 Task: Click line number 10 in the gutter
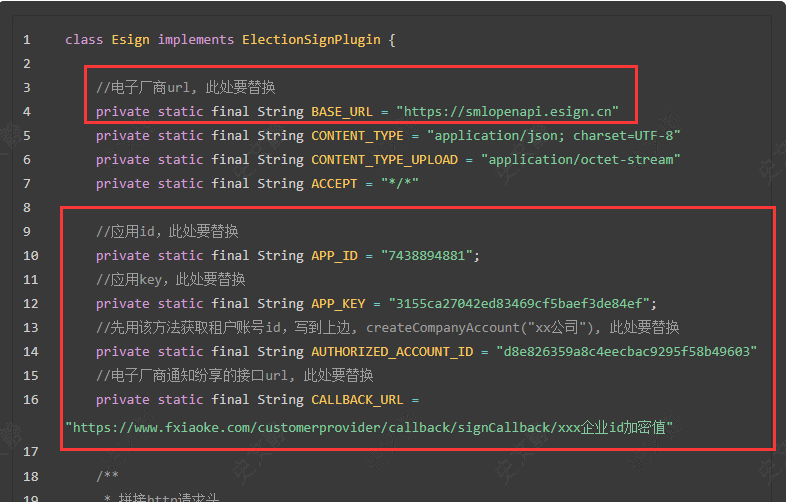click(x=31, y=256)
